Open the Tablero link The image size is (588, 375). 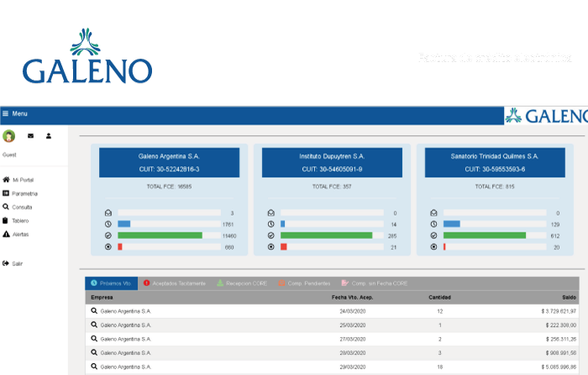click(x=20, y=221)
